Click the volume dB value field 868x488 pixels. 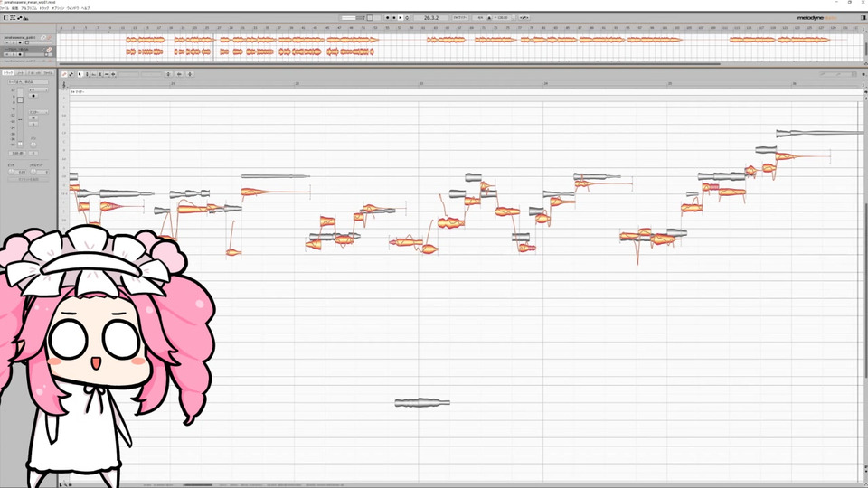tap(17, 154)
